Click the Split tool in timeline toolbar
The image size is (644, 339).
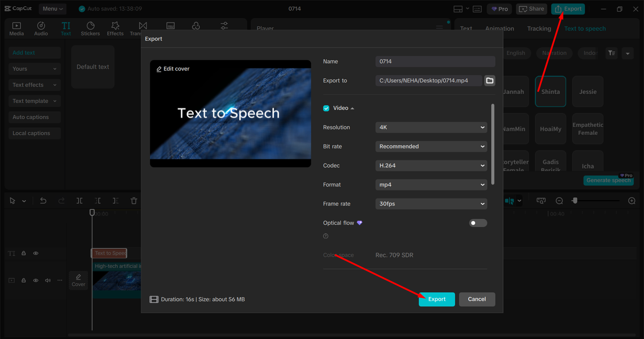[79, 201]
